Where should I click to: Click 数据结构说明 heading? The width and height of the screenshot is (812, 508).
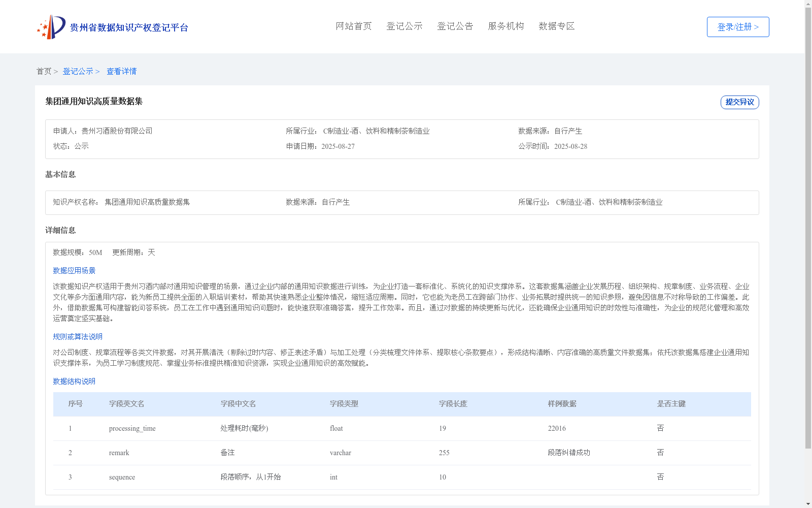pyautogui.click(x=74, y=381)
